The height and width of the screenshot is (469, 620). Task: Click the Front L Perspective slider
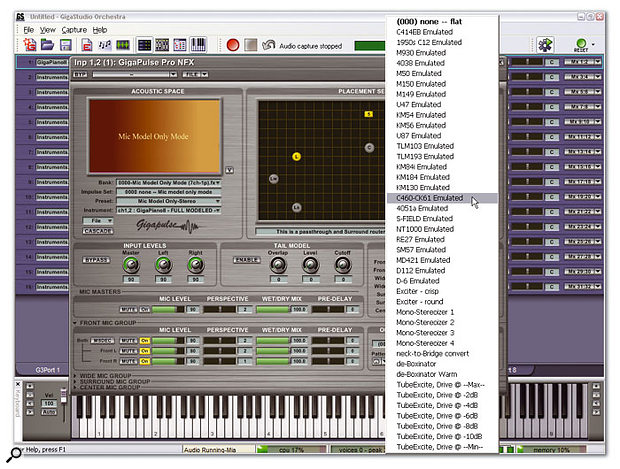point(219,351)
